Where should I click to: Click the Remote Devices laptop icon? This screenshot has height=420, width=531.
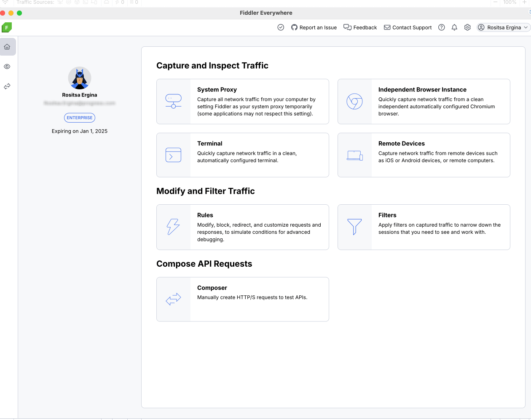tap(355, 155)
